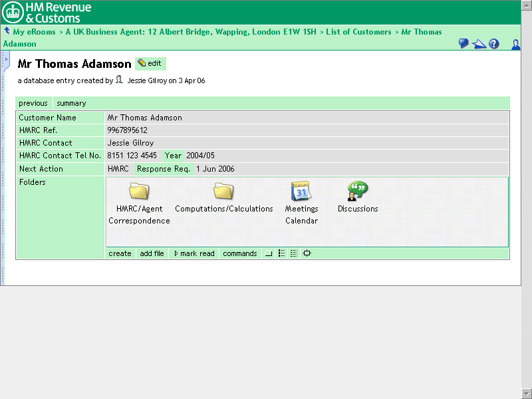This screenshot has width=532, height=399.
Task: Switch to the summary view
Action: [71, 103]
